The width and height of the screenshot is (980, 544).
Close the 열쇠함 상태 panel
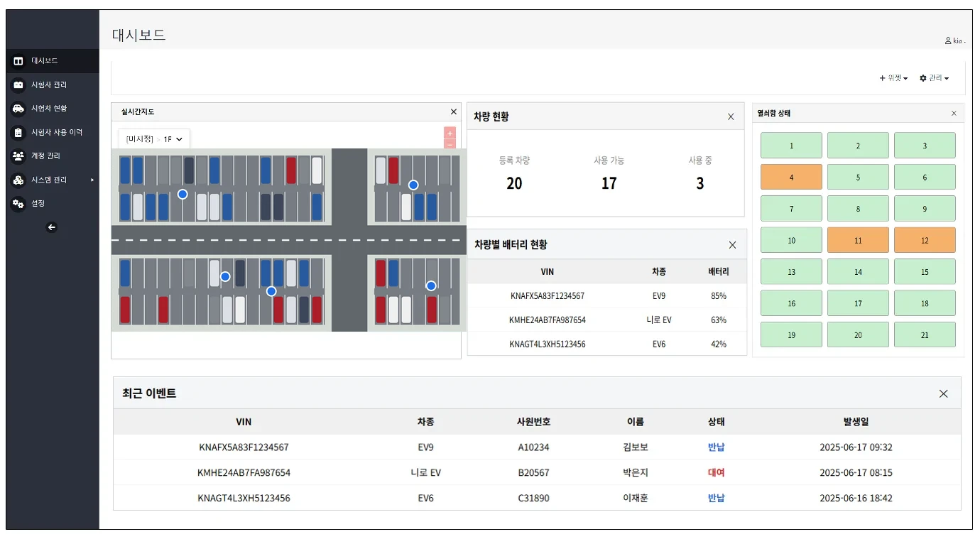click(x=954, y=113)
